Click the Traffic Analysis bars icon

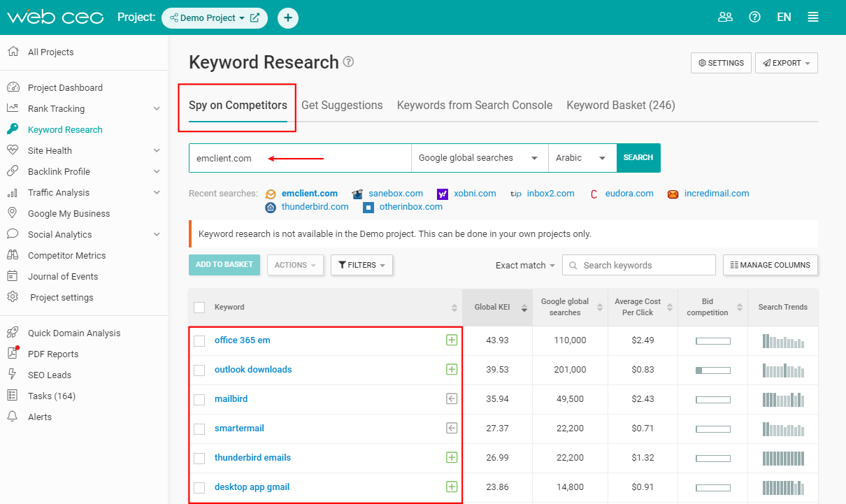point(13,192)
